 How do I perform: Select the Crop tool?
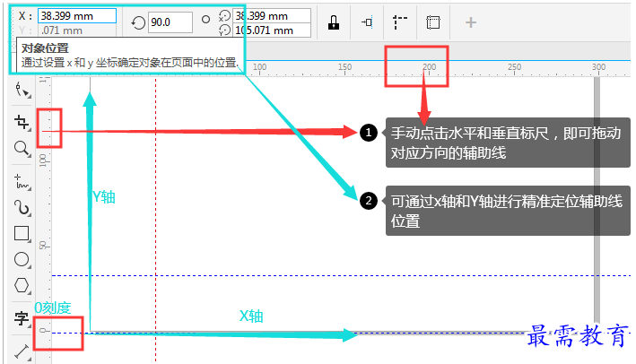(x=22, y=122)
